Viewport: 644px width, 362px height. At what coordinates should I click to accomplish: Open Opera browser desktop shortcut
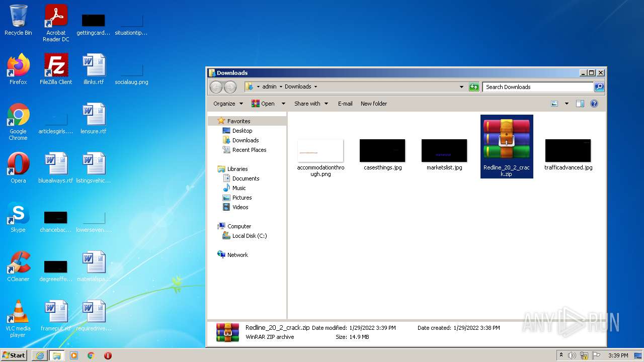18,168
